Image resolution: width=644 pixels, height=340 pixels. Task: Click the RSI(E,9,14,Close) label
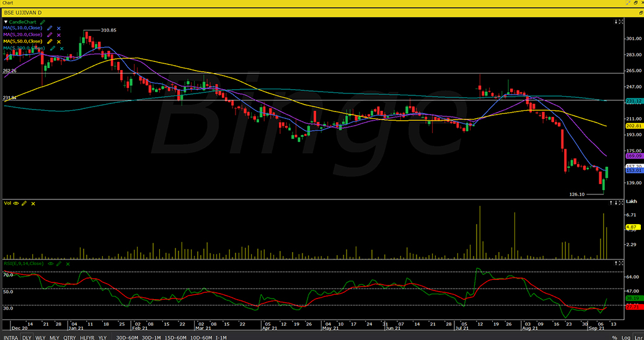coord(25,264)
